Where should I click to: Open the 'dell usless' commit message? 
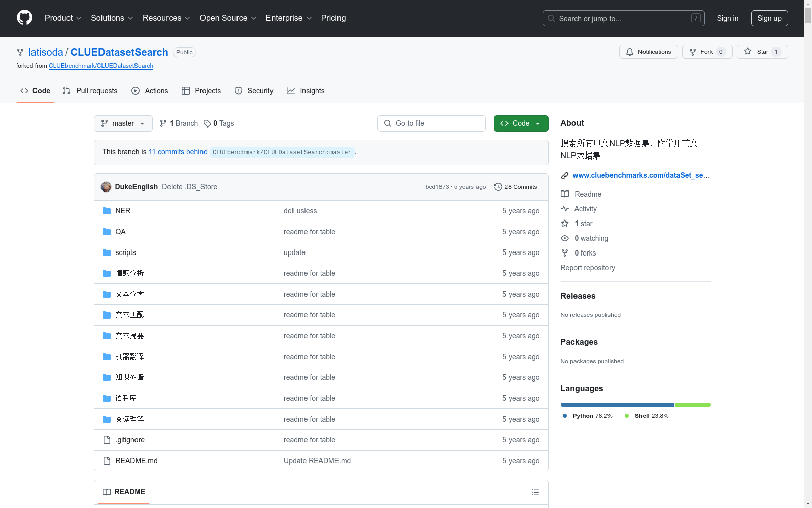click(x=300, y=211)
